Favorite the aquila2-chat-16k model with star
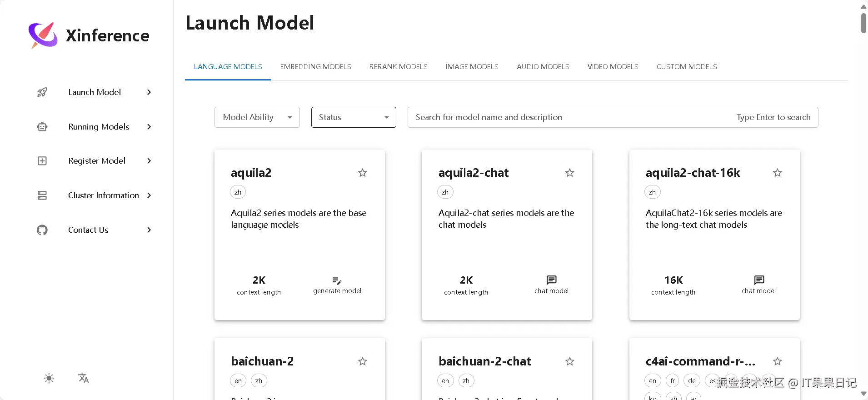The width and height of the screenshot is (868, 400). click(777, 173)
